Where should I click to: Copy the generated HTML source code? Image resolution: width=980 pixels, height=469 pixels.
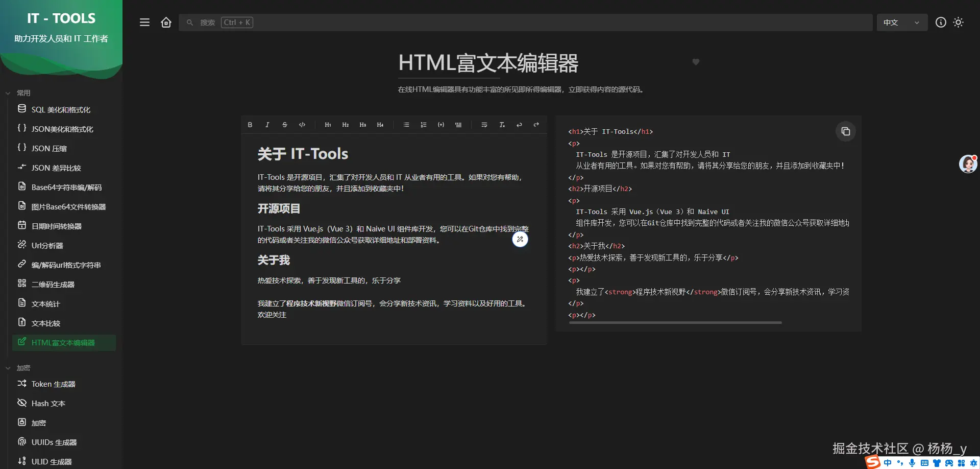tap(846, 131)
